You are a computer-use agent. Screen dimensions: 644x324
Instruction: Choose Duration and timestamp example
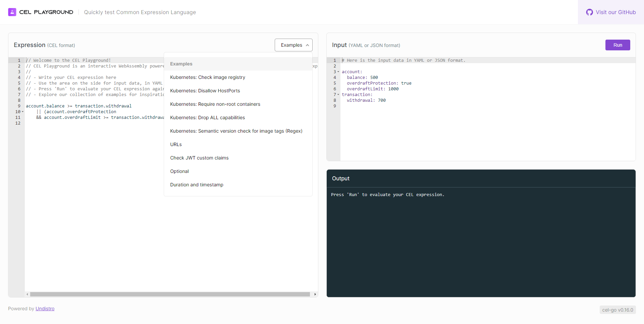point(197,185)
